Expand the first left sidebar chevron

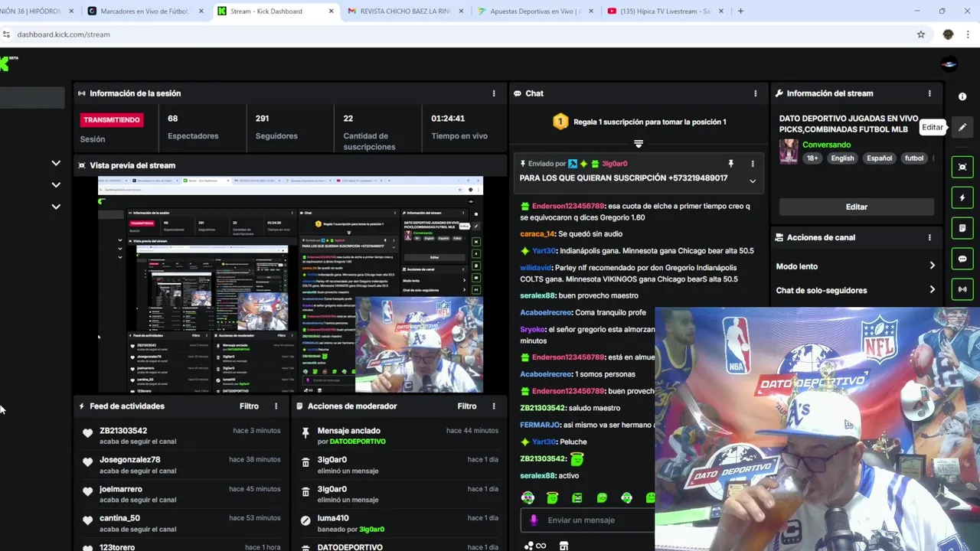[56, 163]
